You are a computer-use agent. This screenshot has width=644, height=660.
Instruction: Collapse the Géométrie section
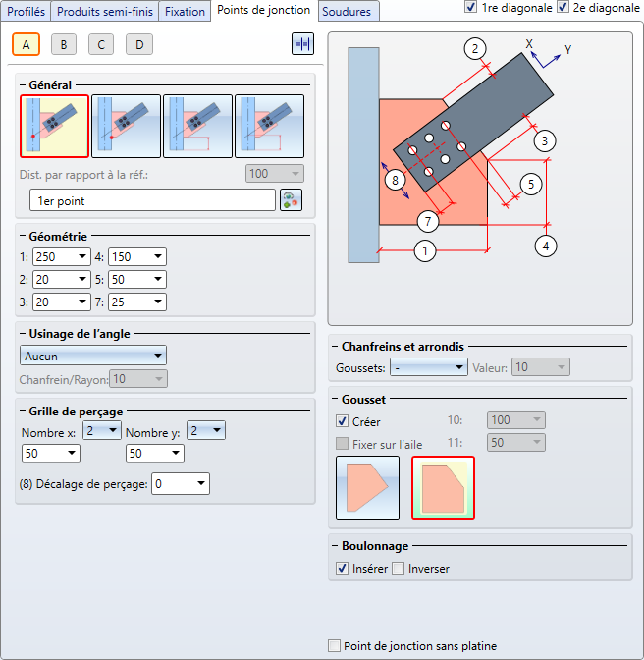point(23,236)
